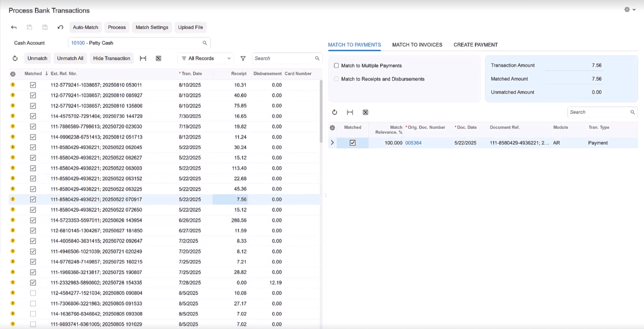Open column configuration gear on transactions grid
The height and width of the screenshot is (329, 644).
point(13,74)
